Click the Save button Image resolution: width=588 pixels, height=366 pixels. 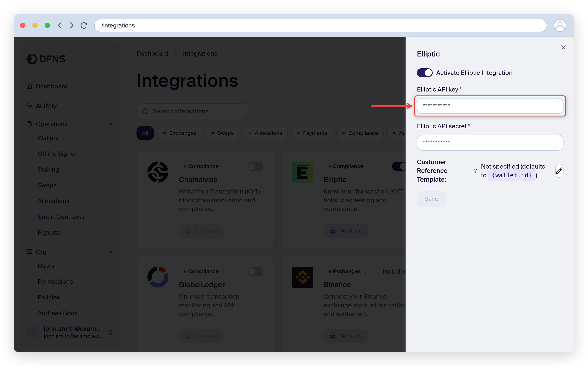point(431,199)
